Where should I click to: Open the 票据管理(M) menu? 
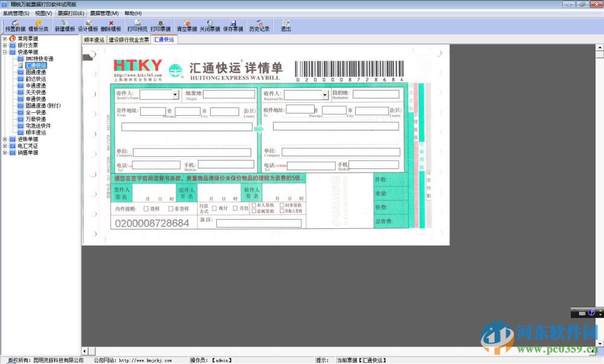[104, 13]
